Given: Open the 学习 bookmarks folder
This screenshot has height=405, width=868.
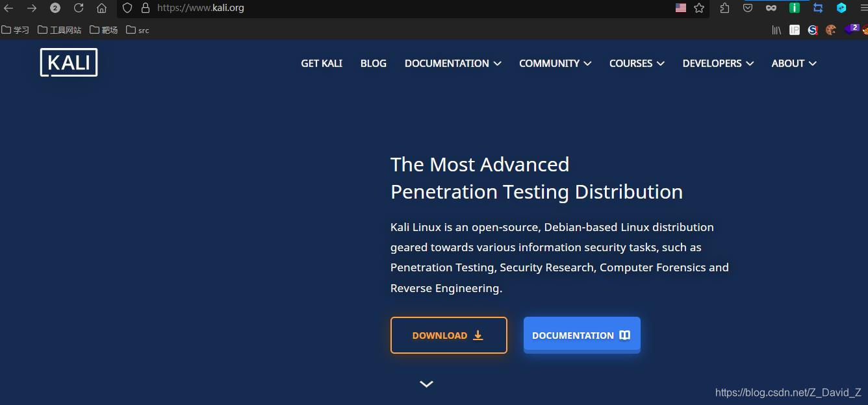Looking at the screenshot, I should [x=16, y=30].
